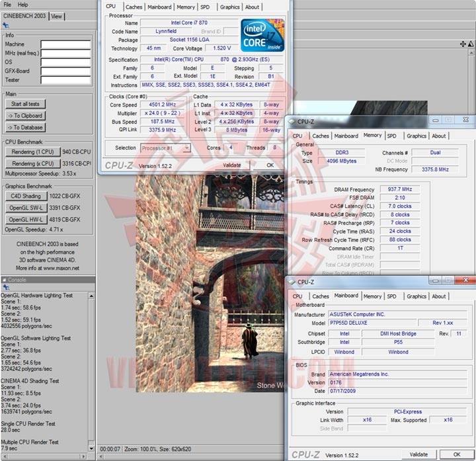Click Validate in the CPU tab window
The width and height of the screenshot is (476, 461).
tap(232, 165)
